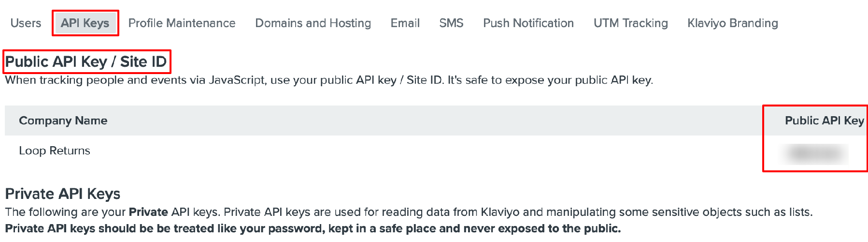The height and width of the screenshot is (242, 868).
Task: Click the "safe to expose" public key sentence
Action: point(550,80)
